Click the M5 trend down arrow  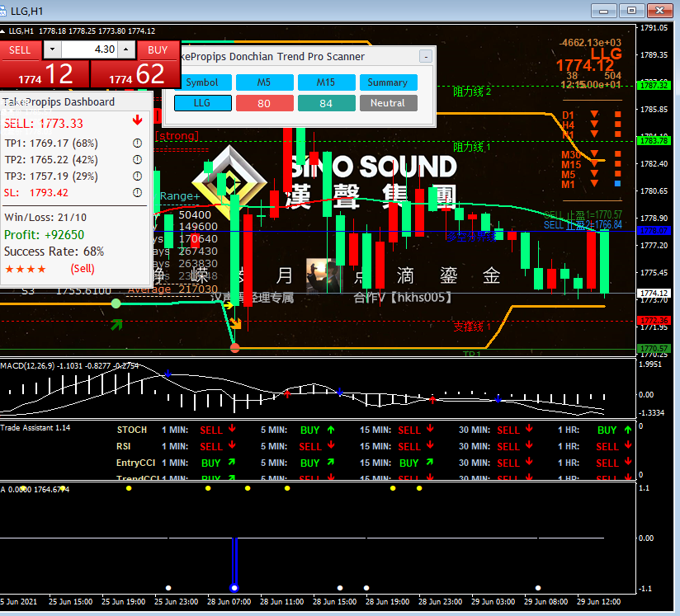pyautogui.click(x=594, y=174)
